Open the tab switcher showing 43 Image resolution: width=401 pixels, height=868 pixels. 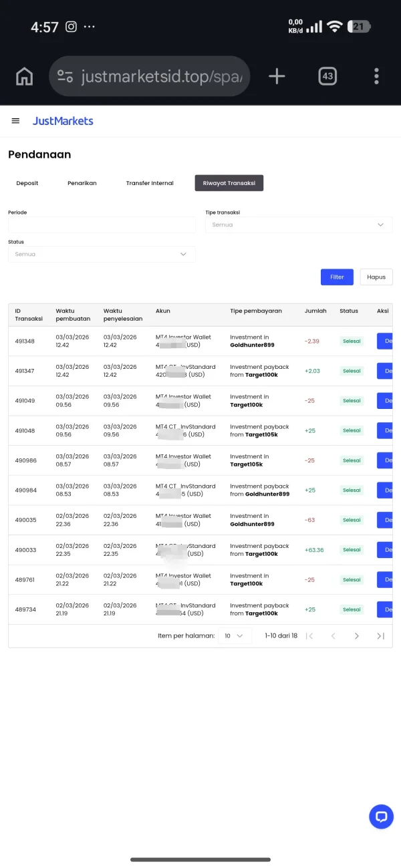327,76
